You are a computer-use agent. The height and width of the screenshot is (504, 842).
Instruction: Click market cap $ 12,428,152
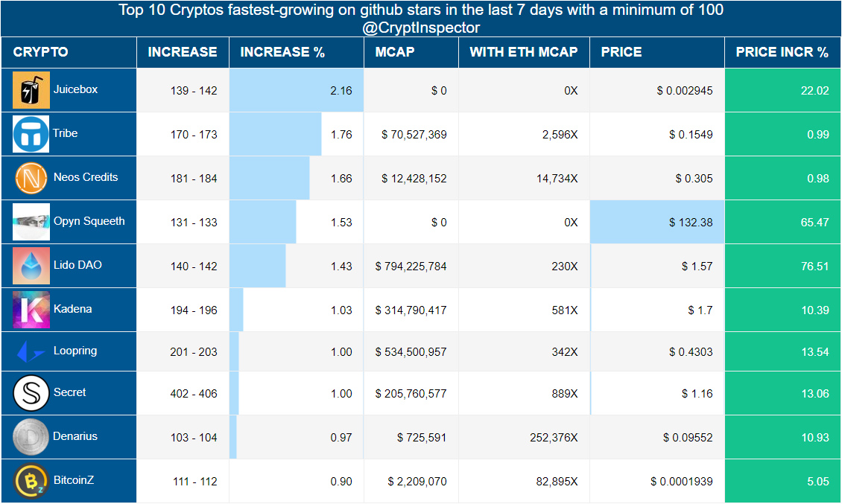[414, 179]
